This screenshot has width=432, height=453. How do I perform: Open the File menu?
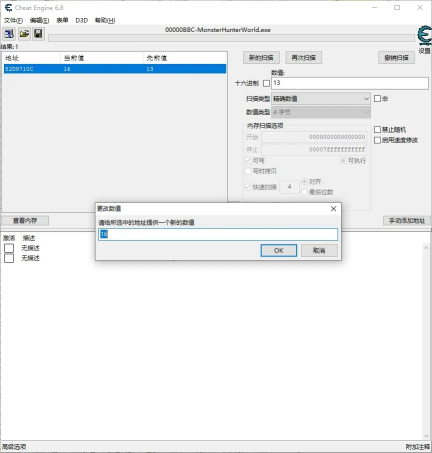coord(13,20)
